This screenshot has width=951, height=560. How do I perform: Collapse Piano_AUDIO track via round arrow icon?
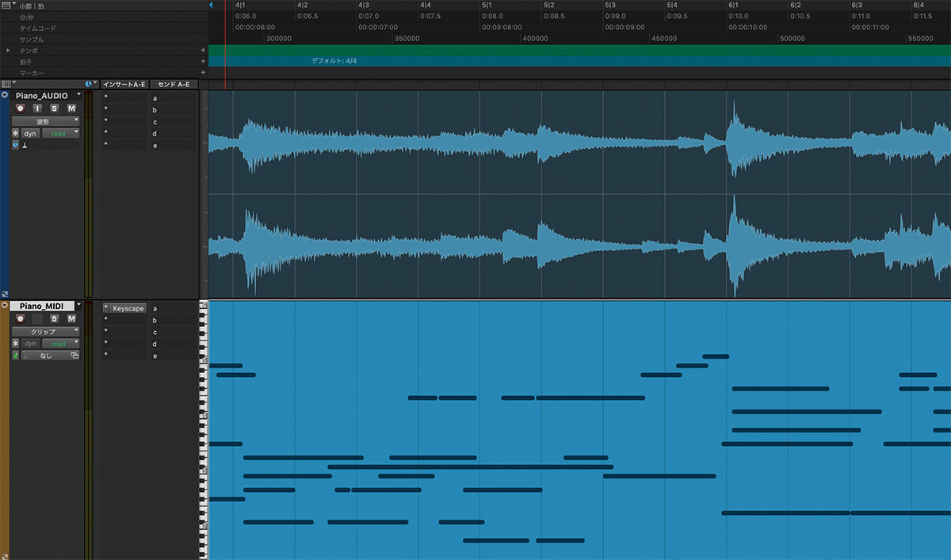[x=5, y=95]
